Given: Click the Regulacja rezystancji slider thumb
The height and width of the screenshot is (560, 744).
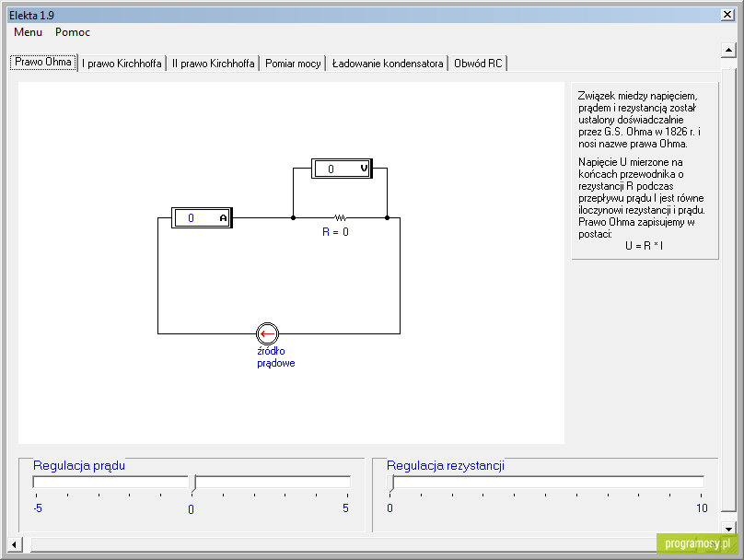Looking at the screenshot, I should pos(390,483).
